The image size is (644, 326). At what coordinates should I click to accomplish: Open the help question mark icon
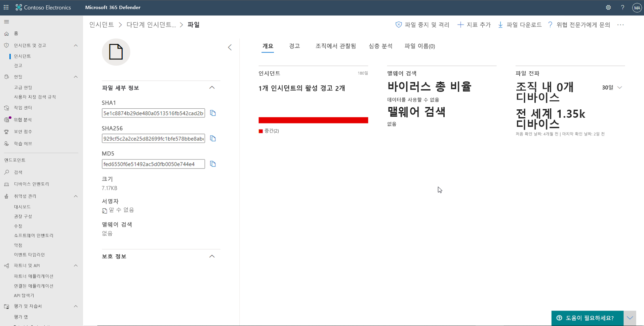point(622,7)
